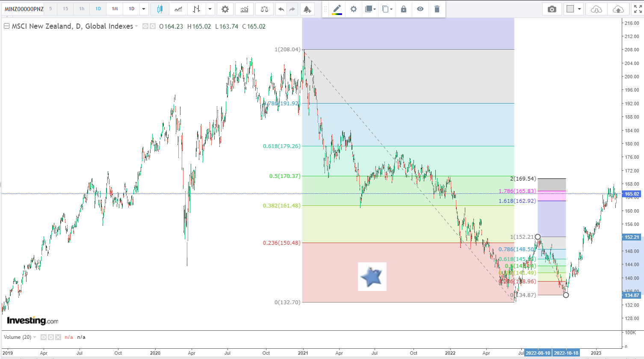Redo the chart action

(x=292, y=9)
